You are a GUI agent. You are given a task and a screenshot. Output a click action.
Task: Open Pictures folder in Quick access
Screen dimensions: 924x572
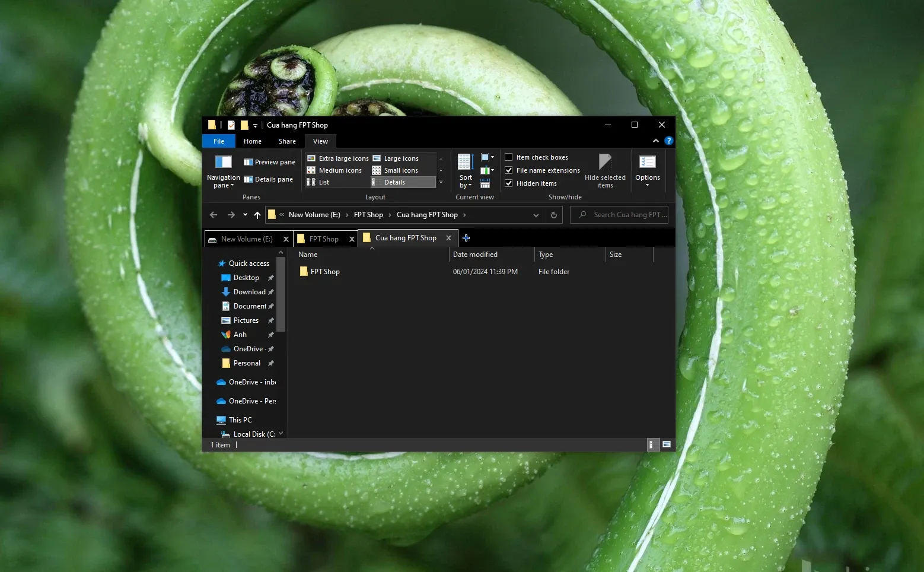(x=246, y=320)
